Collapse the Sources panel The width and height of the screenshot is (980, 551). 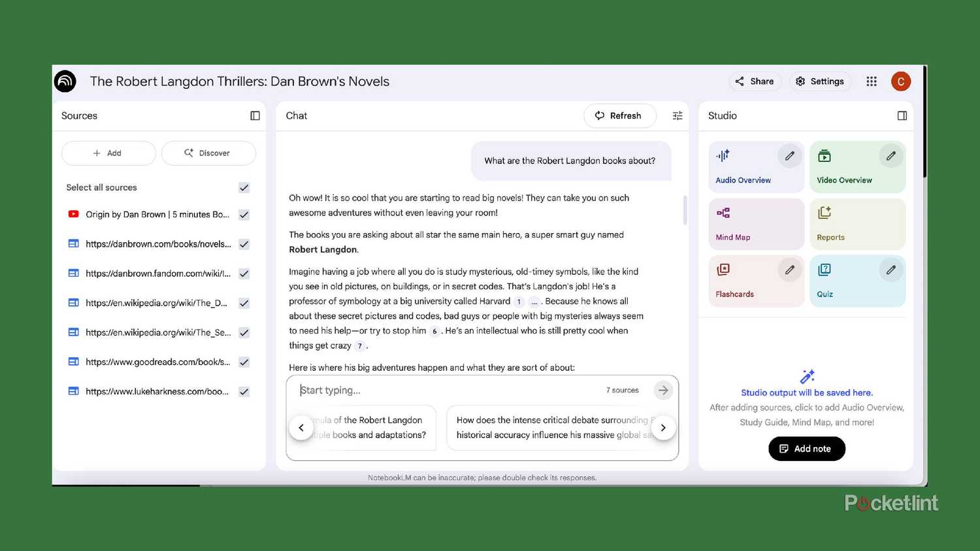tap(254, 116)
